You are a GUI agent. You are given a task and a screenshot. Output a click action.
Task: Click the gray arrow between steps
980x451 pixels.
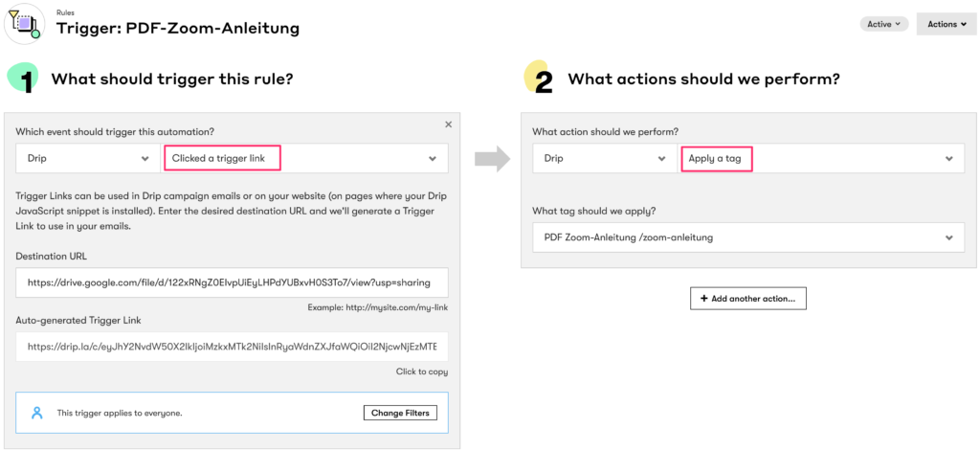point(491,158)
